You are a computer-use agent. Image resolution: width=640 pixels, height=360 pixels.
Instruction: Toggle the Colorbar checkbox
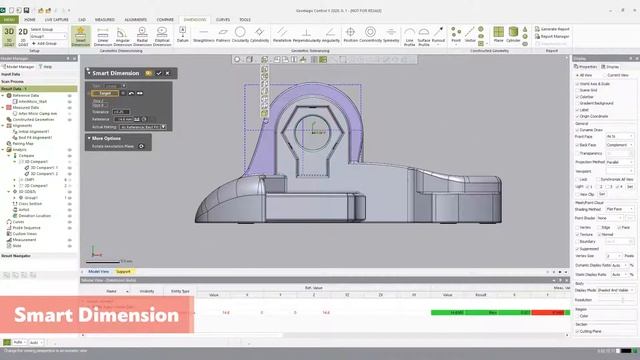[x=578, y=97]
